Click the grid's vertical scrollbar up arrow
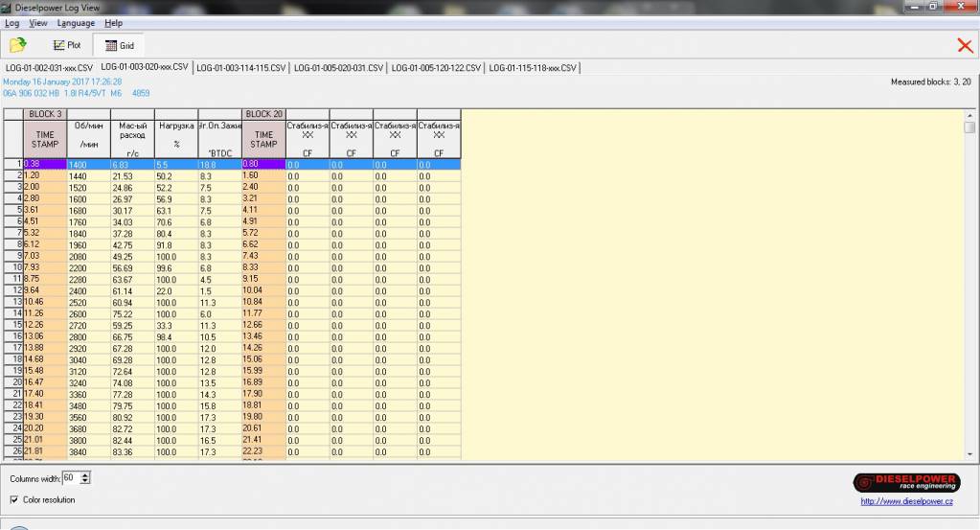980x530 pixels. click(969, 114)
